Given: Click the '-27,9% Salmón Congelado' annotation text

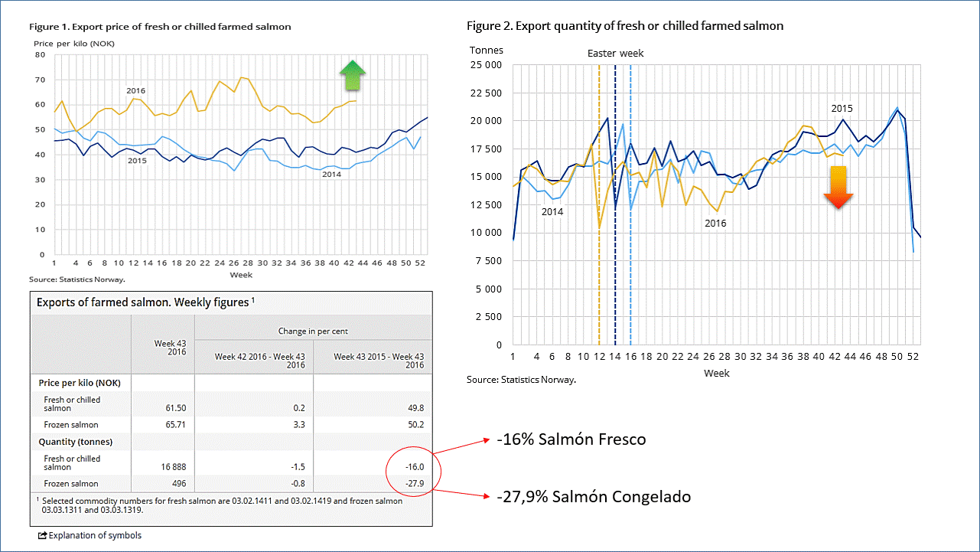Looking at the screenshot, I should point(594,497).
